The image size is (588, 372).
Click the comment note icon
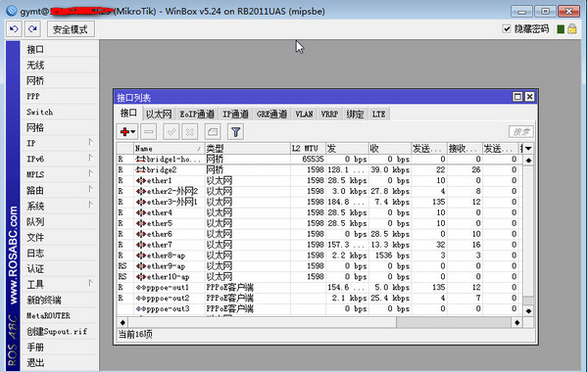[x=213, y=132]
